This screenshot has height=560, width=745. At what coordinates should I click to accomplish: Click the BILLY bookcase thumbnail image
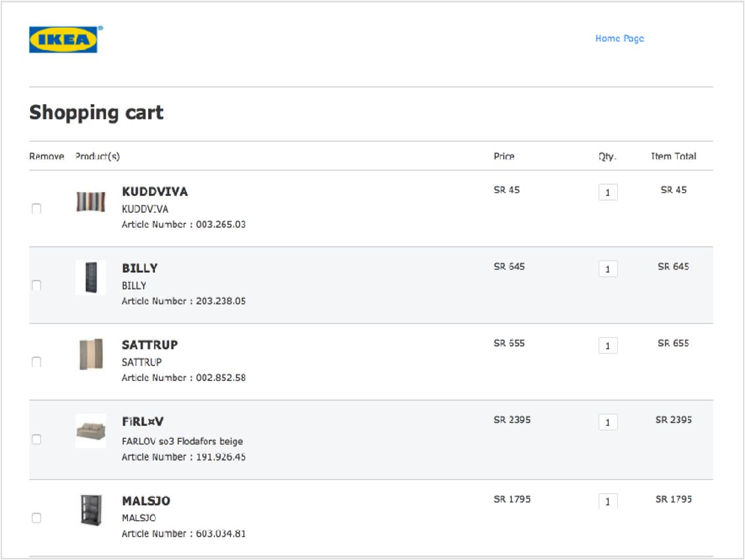91,277
